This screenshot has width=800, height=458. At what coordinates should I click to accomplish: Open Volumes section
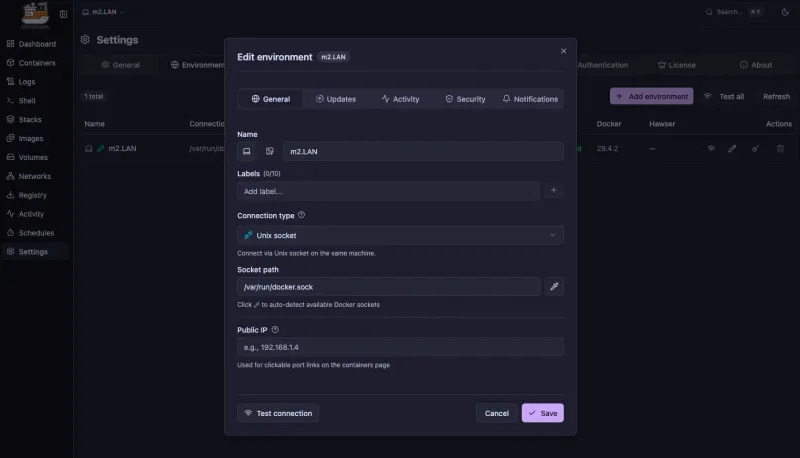(28, 157)
